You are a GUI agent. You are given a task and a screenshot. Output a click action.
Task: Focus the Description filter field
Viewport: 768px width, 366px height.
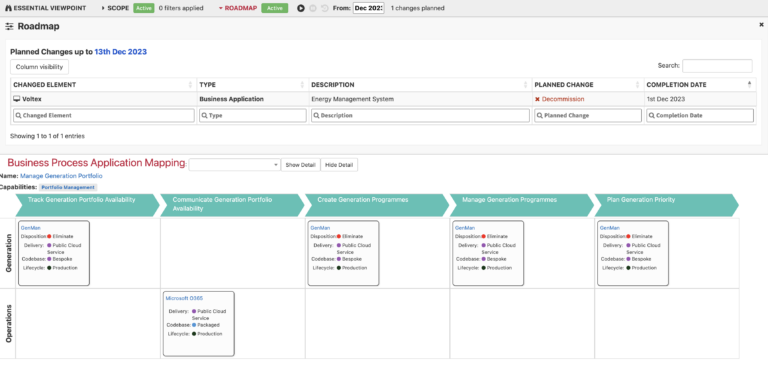pyautogui.click(x=420, y=116)
